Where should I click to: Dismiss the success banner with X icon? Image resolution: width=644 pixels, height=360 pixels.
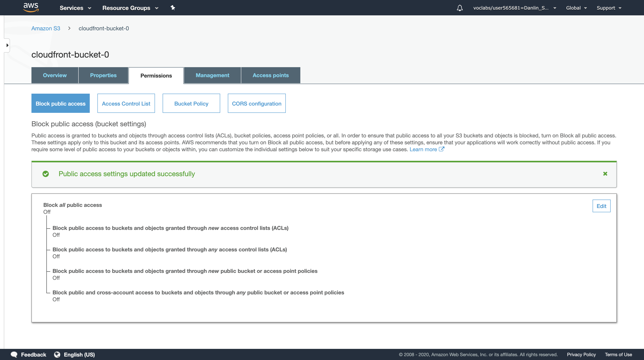(x=605, y=174)
